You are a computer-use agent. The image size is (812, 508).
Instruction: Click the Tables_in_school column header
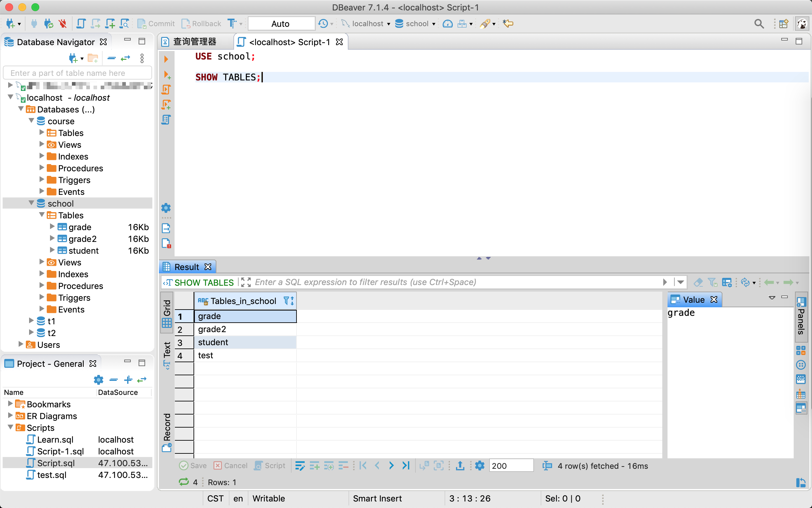(x=243, y=301)
